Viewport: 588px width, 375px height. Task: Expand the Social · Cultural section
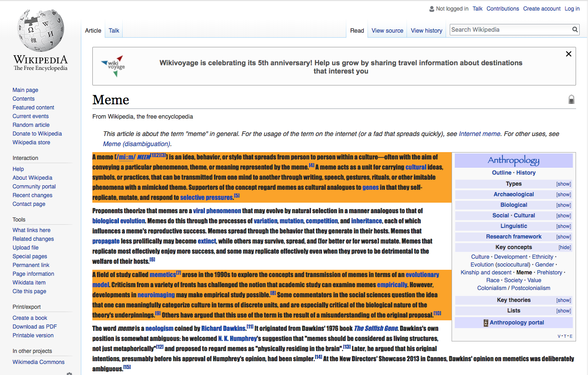[564, 216]
